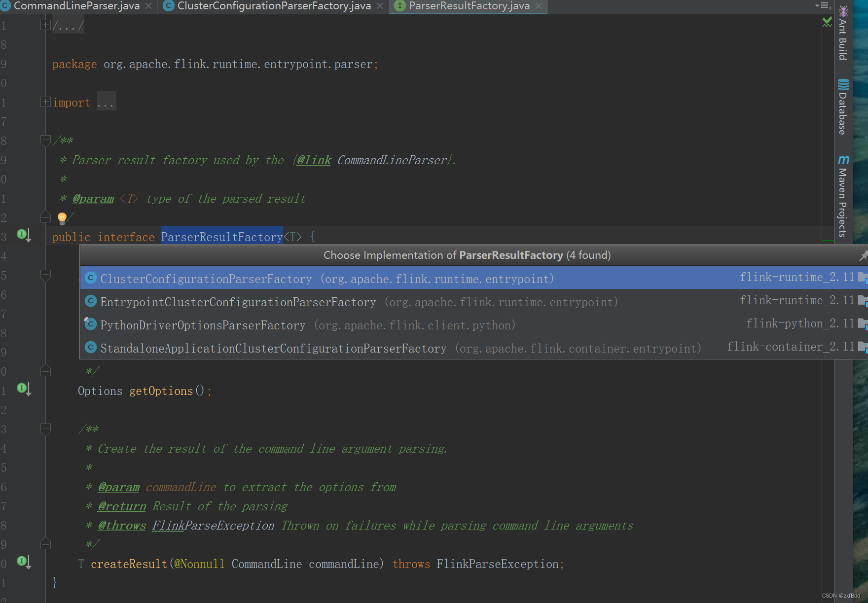This screenshot has width=868, height=603.
Task: Switch to ClusterConfigurationParserFactory.java tab
Action: [x=274, y=6]
